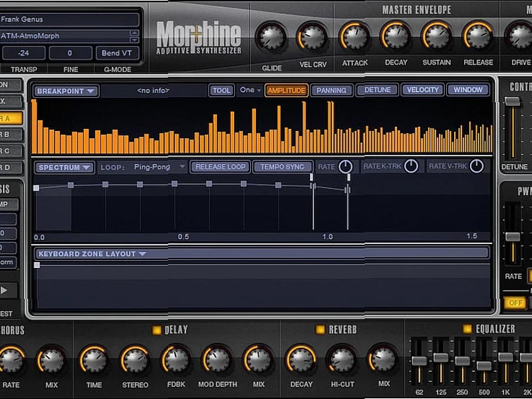Switch to the PANNING tab
The image size is (532, 399).
(x=332, y=89)
